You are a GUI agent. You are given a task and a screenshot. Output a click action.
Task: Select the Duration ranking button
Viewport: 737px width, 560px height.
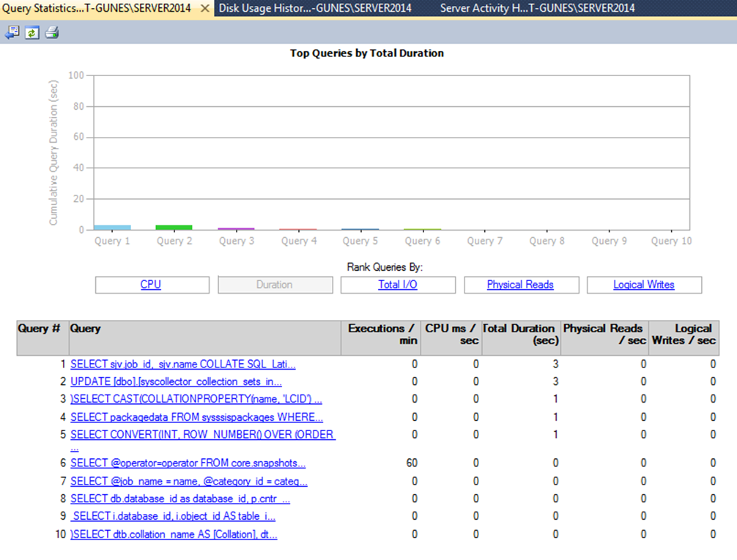(275, 285)
